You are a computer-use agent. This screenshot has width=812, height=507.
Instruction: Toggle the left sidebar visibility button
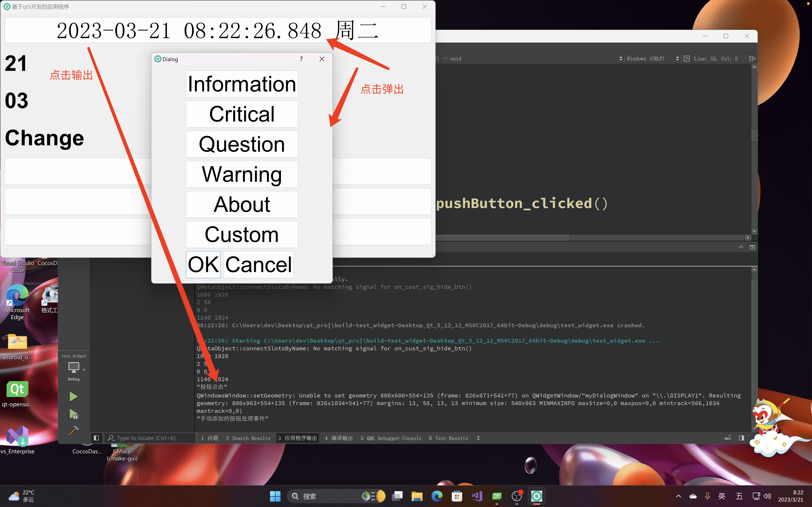(x=96, y=438)
